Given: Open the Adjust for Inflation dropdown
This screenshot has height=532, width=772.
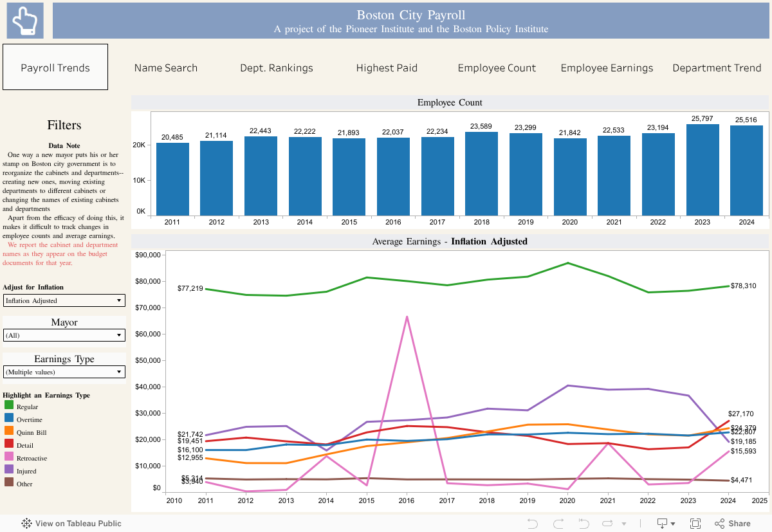Looking at the screenshot, I should (x=64, y=300).
